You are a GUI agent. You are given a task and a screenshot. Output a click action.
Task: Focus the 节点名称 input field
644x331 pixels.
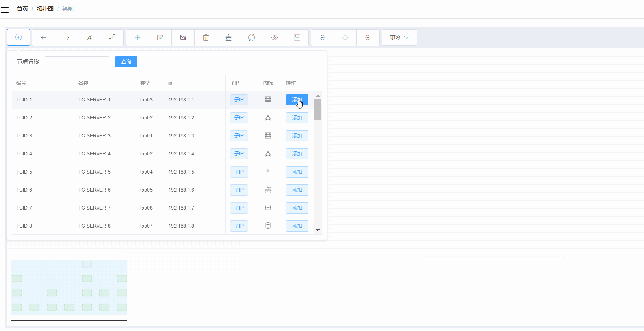[76, 61]
